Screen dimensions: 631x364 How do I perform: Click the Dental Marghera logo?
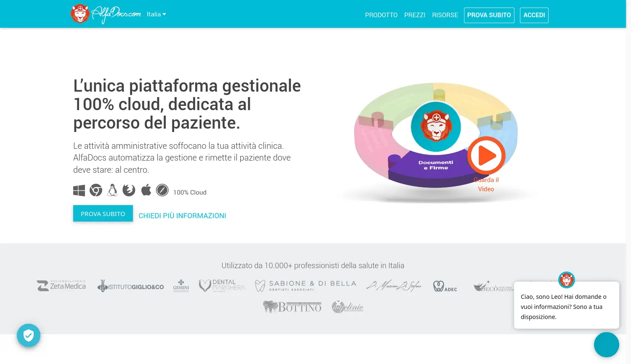tap(222, 286)
